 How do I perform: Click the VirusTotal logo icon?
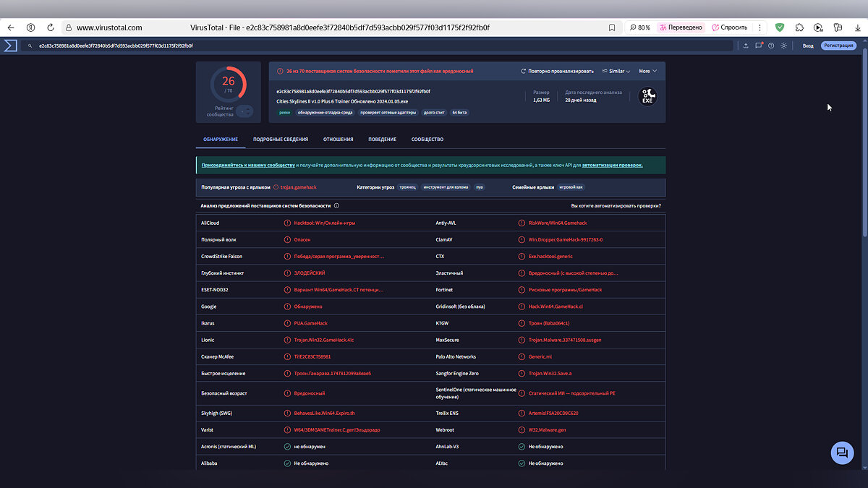click(x=10, y=46)
